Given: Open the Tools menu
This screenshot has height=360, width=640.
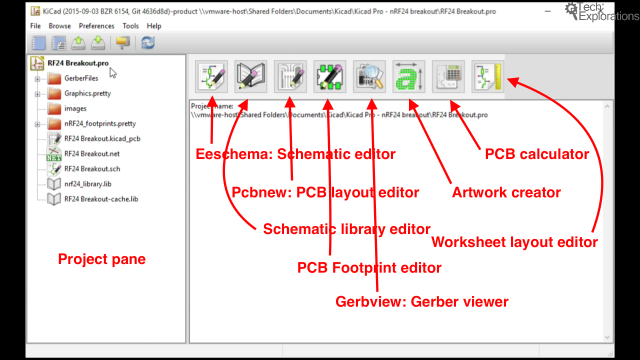Looking at the screenshot, I should 131,26.
